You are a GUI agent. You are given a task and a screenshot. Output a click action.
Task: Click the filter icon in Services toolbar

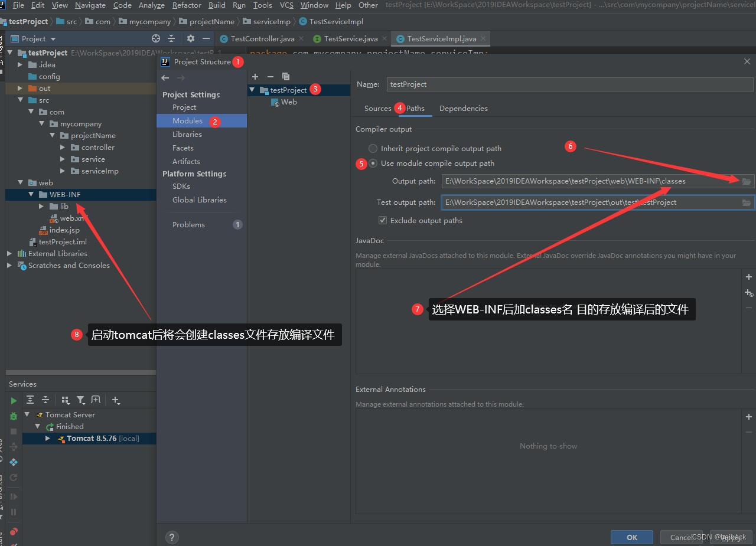pos(81,400)
